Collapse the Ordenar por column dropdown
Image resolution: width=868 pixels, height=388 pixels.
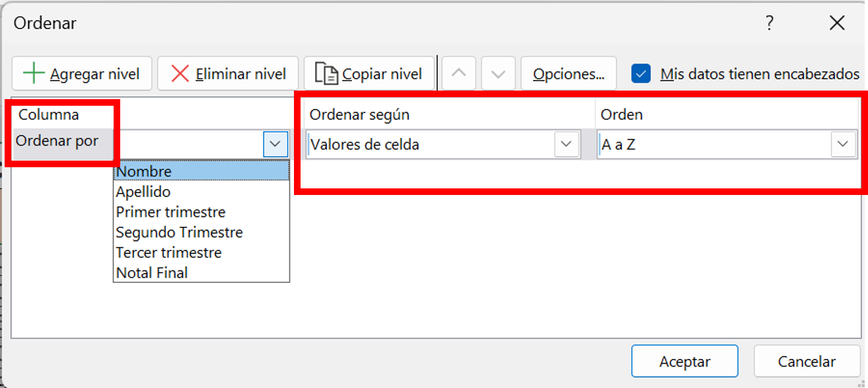[x=275, y=143]
